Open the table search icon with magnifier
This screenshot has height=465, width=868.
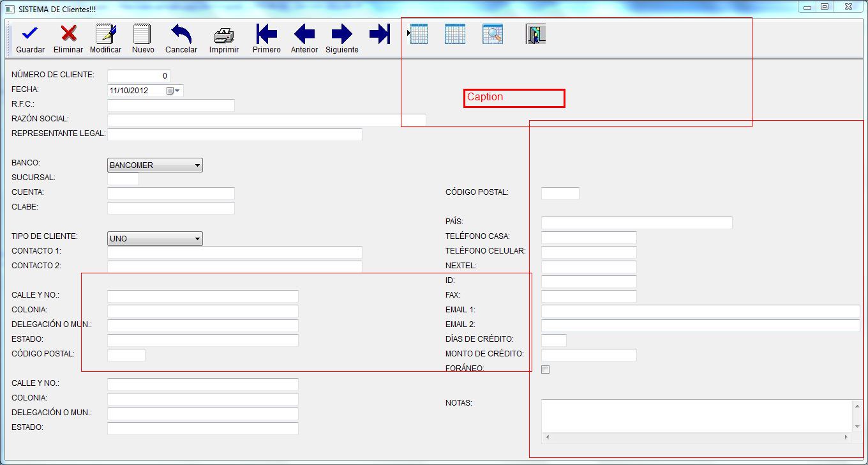coord(492,33)
